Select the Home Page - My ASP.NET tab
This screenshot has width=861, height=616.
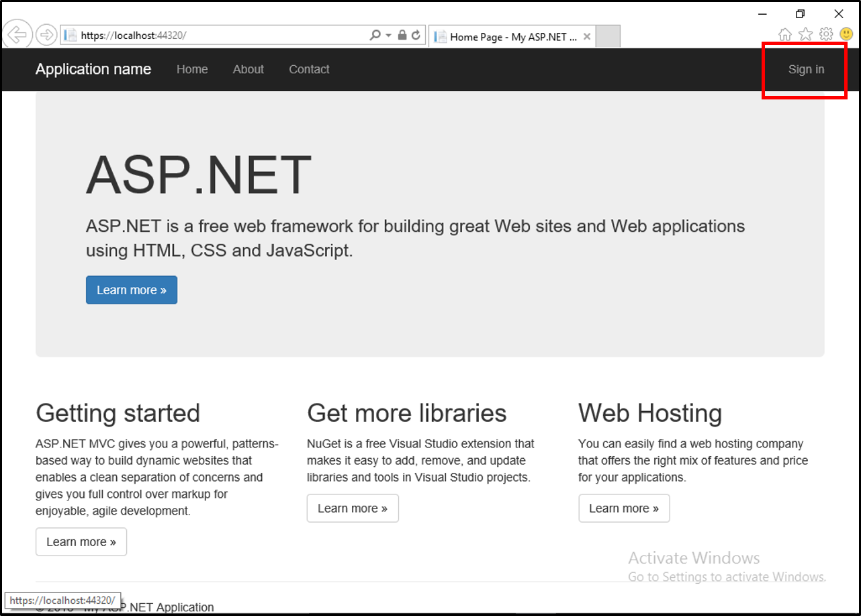coord(512,37)
